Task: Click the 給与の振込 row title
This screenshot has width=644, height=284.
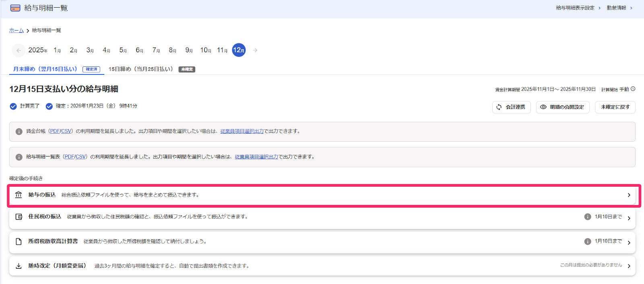Action: point(42,195)
